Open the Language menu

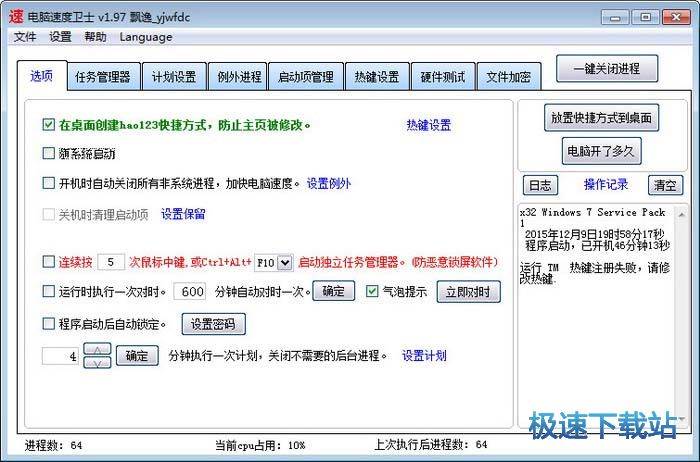click(x=146, y=37)
